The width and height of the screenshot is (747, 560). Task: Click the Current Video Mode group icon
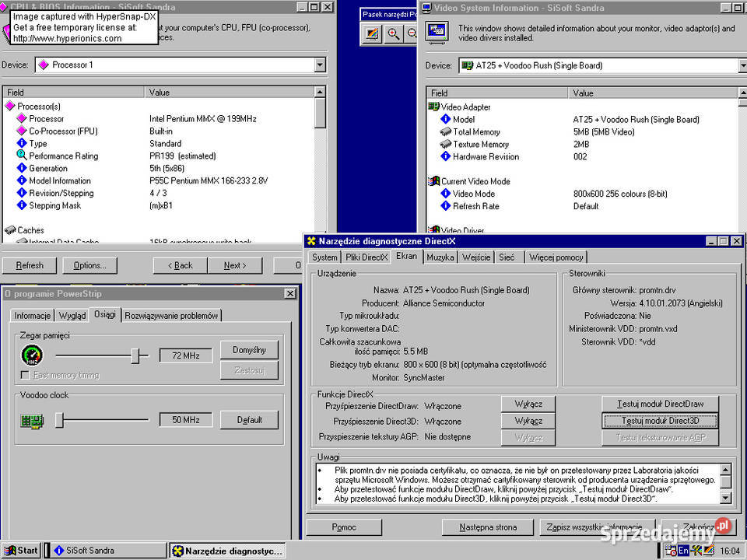(x=433, y=181)
